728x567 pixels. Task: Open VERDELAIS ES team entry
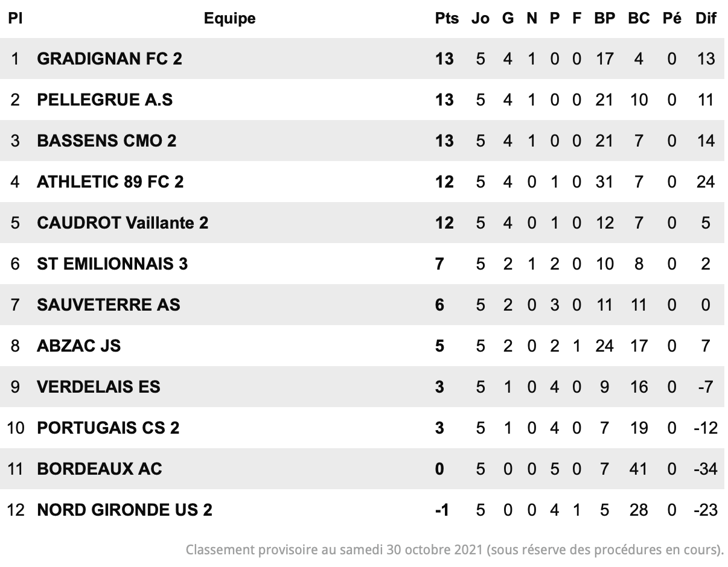coord(98,387)
